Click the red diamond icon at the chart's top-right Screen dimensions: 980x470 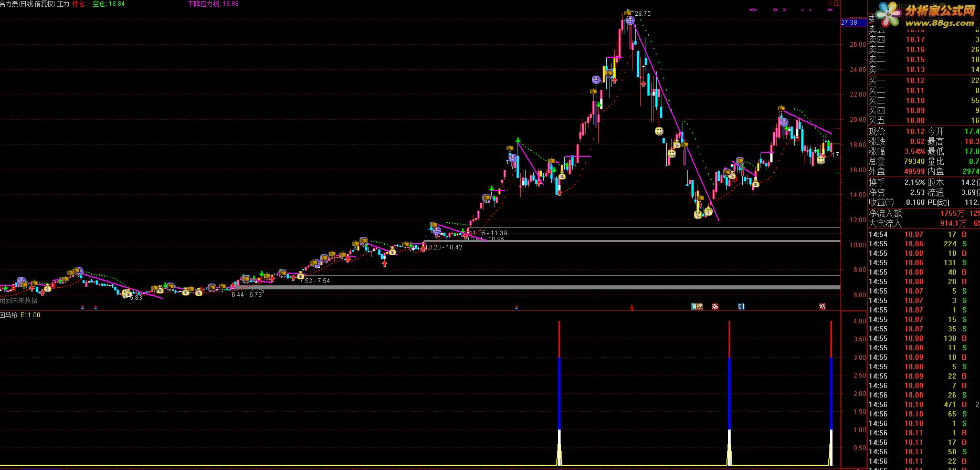click(829, 3)
